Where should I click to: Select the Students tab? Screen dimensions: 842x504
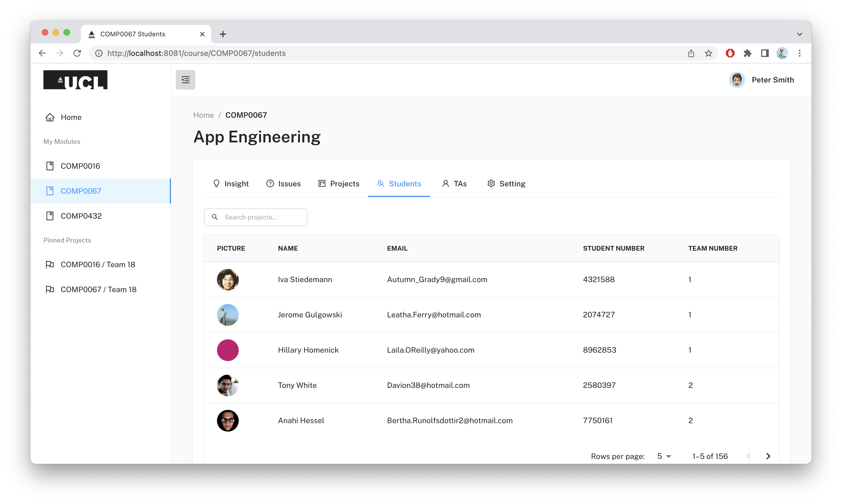[x=399, y=184]
